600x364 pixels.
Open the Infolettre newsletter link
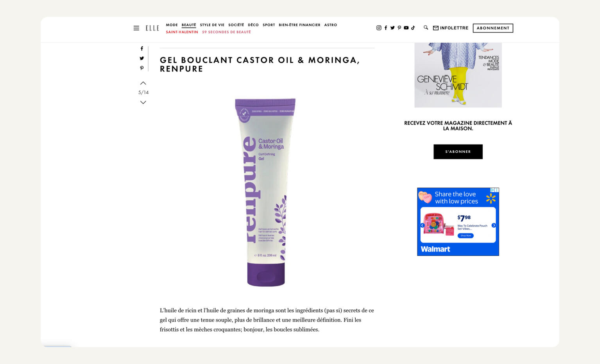pyautogui.click(x=451, y=28)
